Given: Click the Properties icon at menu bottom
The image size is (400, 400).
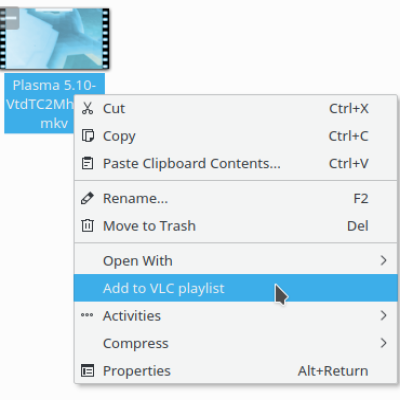Looking at the screenshot, I should click(87, 371).
